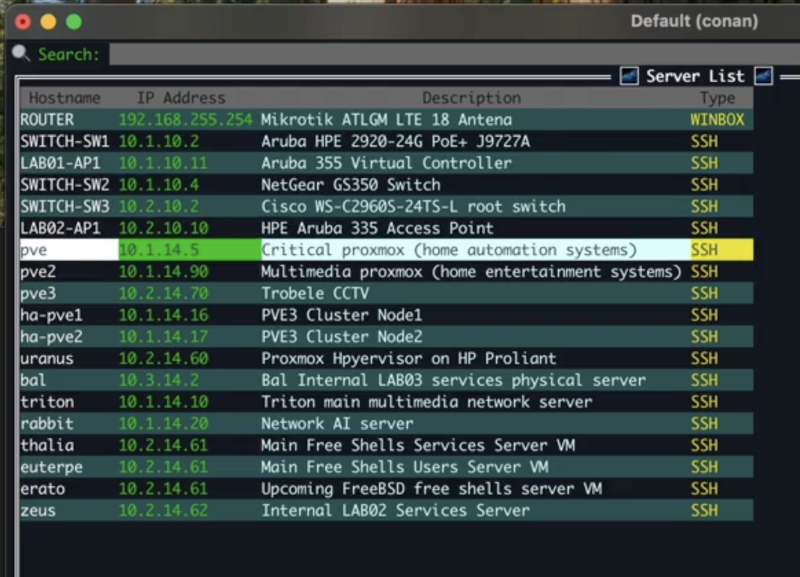The image size is (800, 577).
Task: Click Critical proxmox home automation description
Action: click(x=449, y=250)
